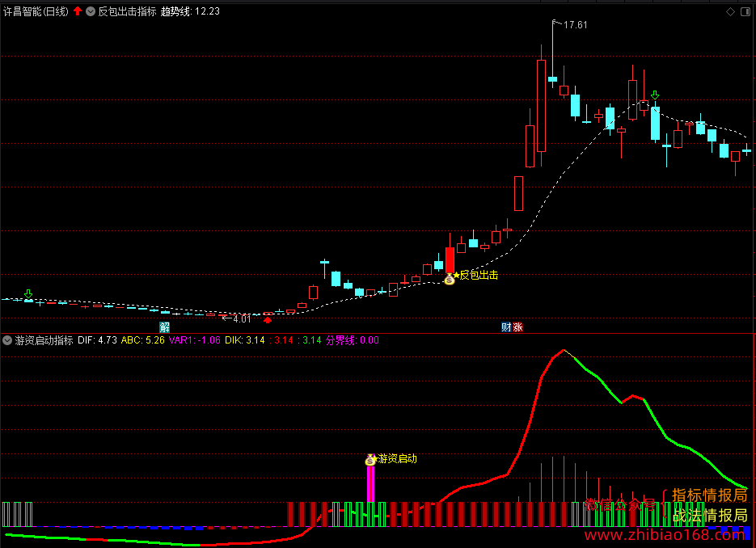Image resolution: width=756 pixels, height=548 pixels.
Task: Click the money bag icon at the 反包出击 signal
Action: click(x=449, y=279)
